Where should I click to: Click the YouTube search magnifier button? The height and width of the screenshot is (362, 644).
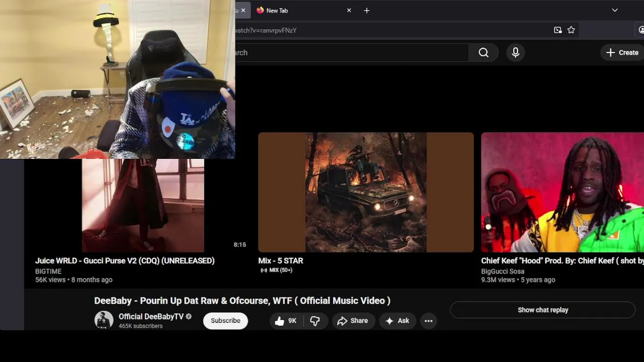484,52
